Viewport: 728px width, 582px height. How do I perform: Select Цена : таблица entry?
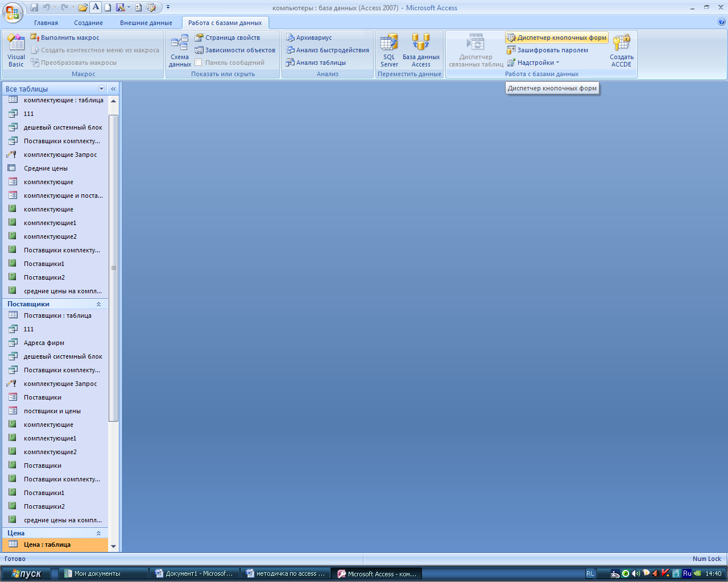pos(55,544)
